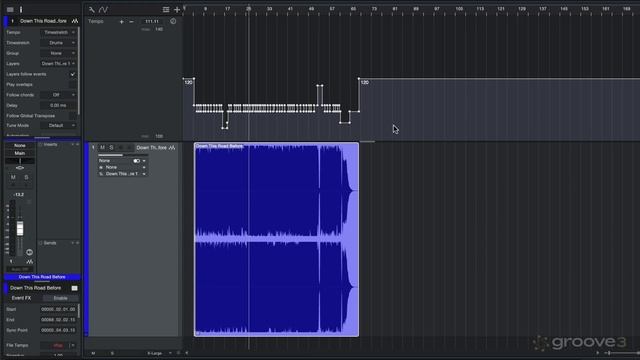Toggle track input channel mode switch
Viewport: 640px width, 360px height.
136,161
